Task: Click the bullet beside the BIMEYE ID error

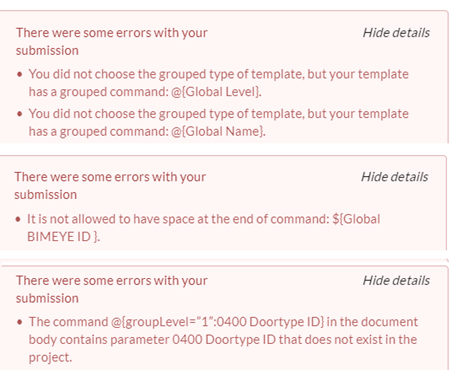Action: tap(18, 219)
